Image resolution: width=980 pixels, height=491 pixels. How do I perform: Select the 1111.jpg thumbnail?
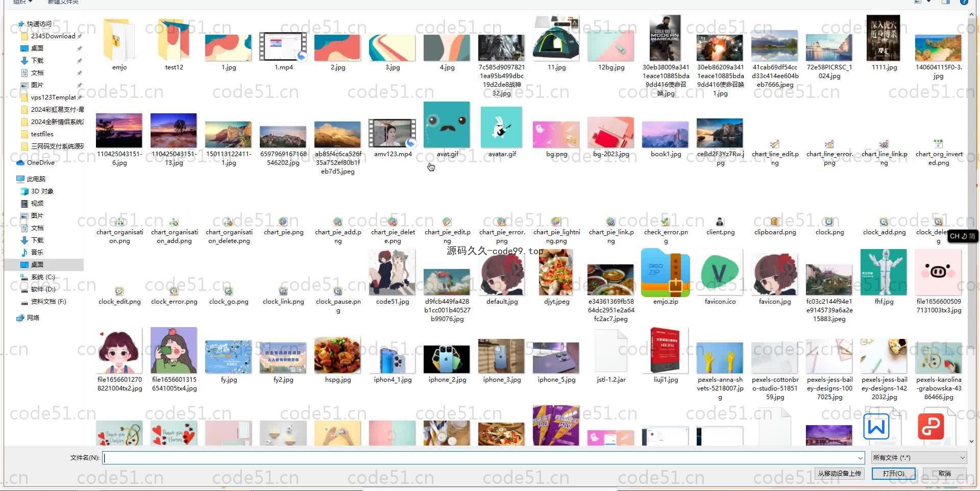pyautogui.click(x=884, y=38)
